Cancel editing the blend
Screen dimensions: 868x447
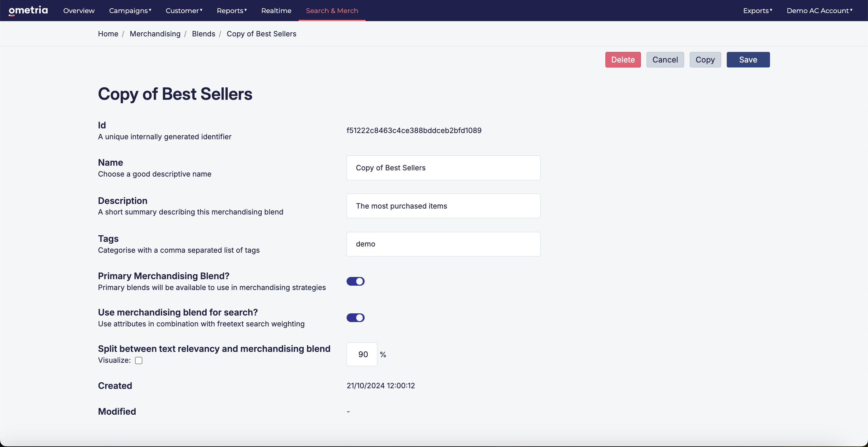665,60
